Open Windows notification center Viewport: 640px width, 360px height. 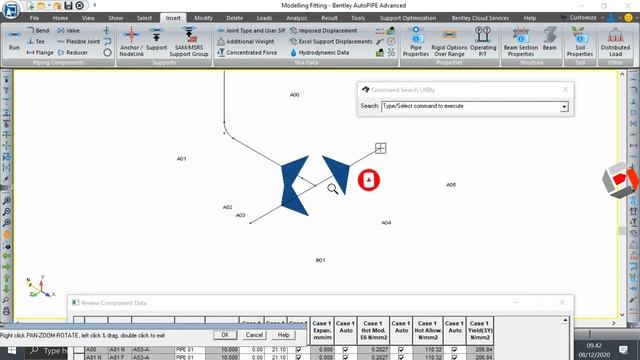click(x=623, y=350)
